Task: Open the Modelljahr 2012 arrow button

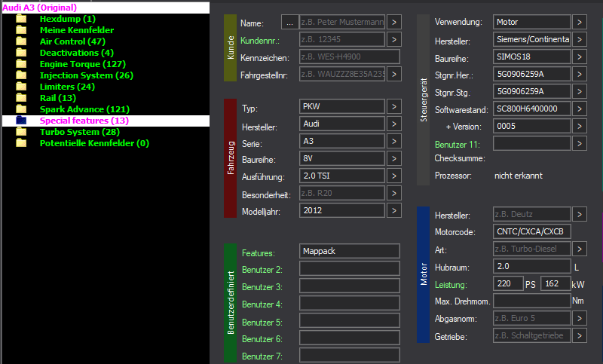Action: (394, 210)
